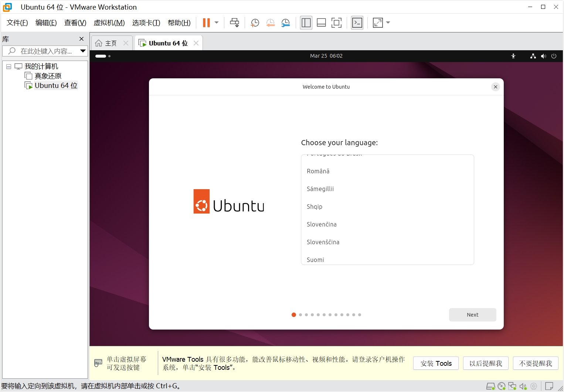The width and height of the screenshot is (564, 392).
Task: Select Română language
Action: coord(387,171)
